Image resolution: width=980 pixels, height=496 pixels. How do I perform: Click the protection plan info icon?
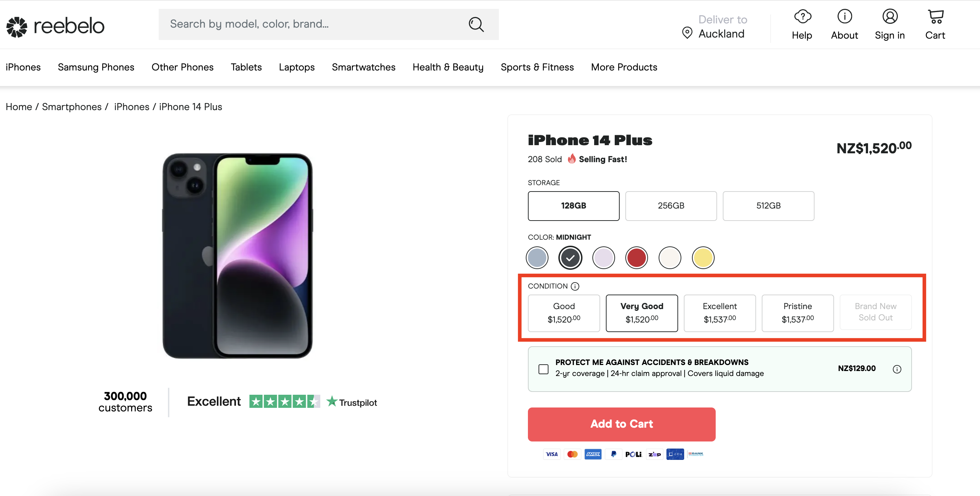897,369
